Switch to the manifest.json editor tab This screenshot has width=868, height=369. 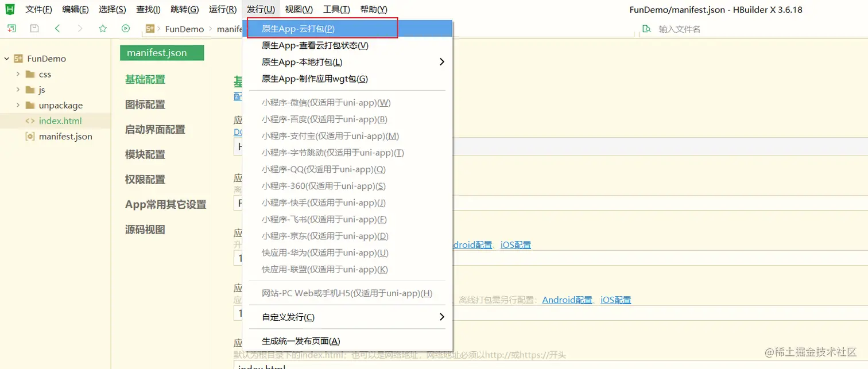point(162,52)
